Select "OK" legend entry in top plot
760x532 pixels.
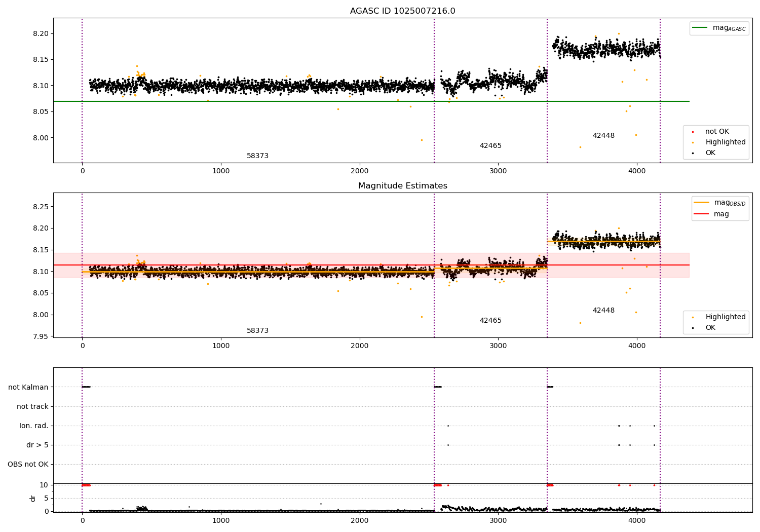pyautogui.click(x=710, y=153)
